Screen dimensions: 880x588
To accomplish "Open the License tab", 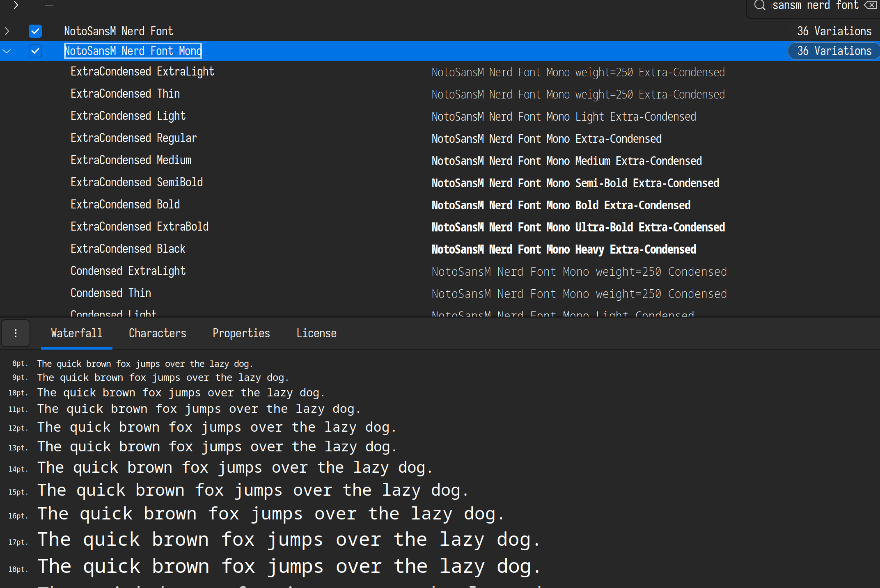I will pos(316,333).
